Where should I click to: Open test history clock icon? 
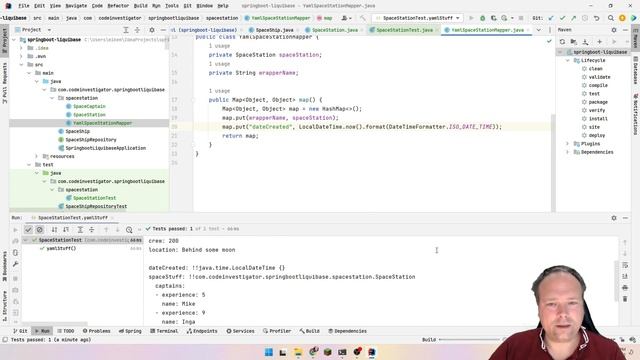(129, 229)
